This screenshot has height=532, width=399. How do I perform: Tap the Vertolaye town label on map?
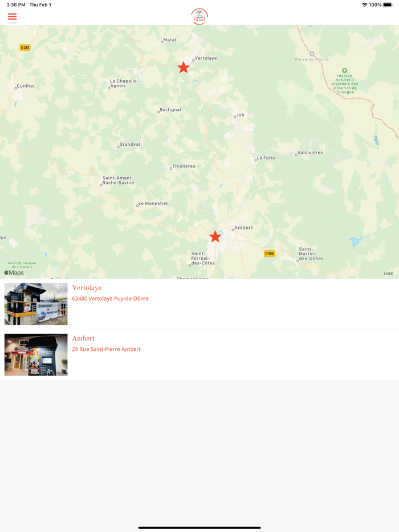tap(205, 58)
